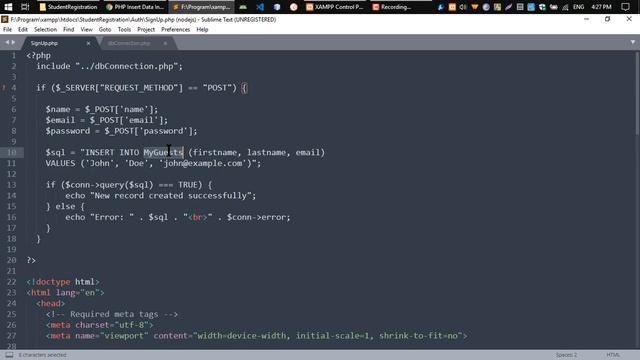
Task: Open Task View on the taskbar
Action: coord(25,7)
